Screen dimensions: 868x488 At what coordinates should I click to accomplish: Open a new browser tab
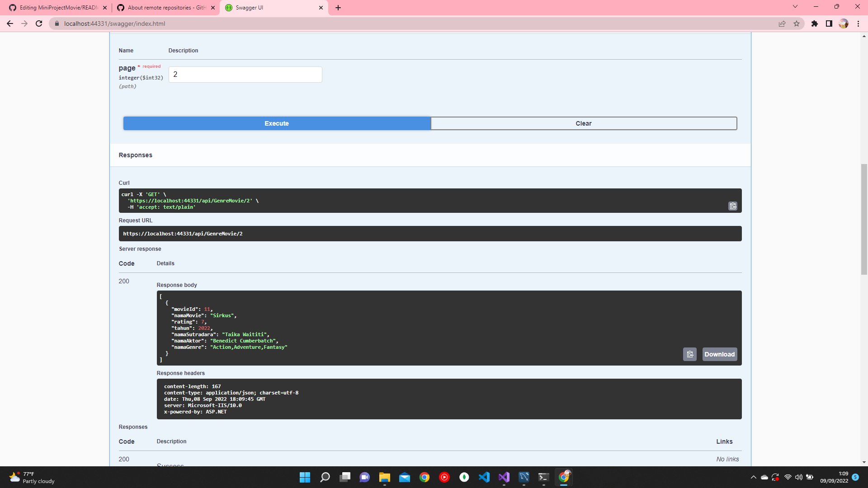(338, 8)
